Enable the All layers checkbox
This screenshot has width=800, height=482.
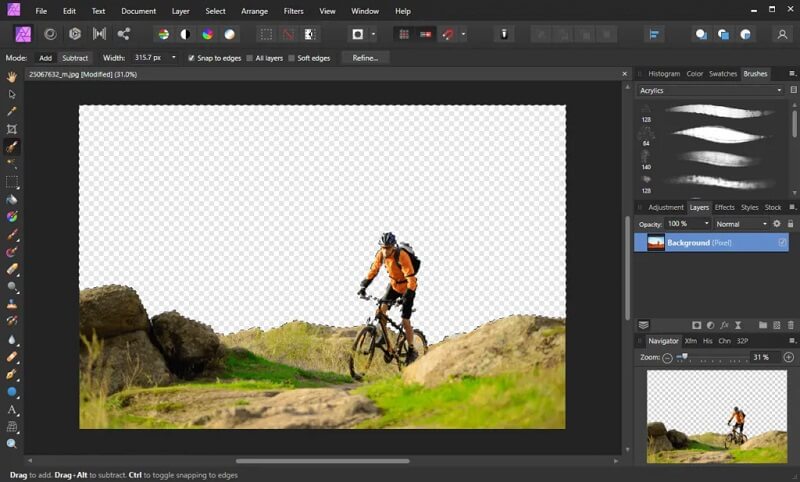point(250,58)
